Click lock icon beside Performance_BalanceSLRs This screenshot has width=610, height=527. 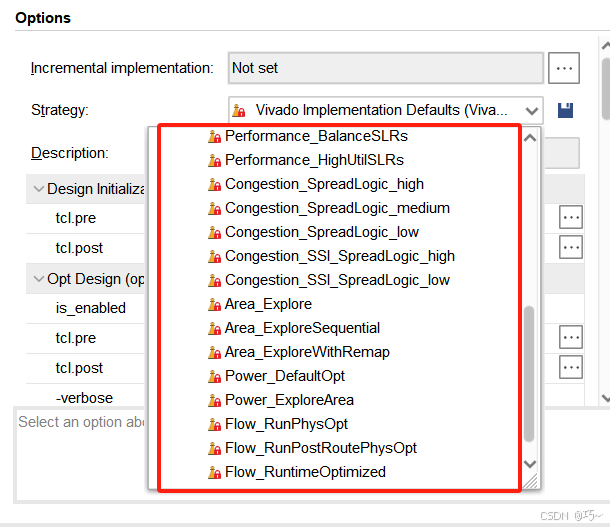click(x=214, y=137)
